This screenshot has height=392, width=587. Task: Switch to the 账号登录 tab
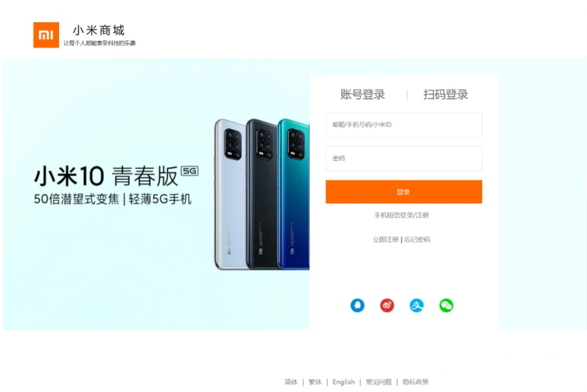[363, 95]
